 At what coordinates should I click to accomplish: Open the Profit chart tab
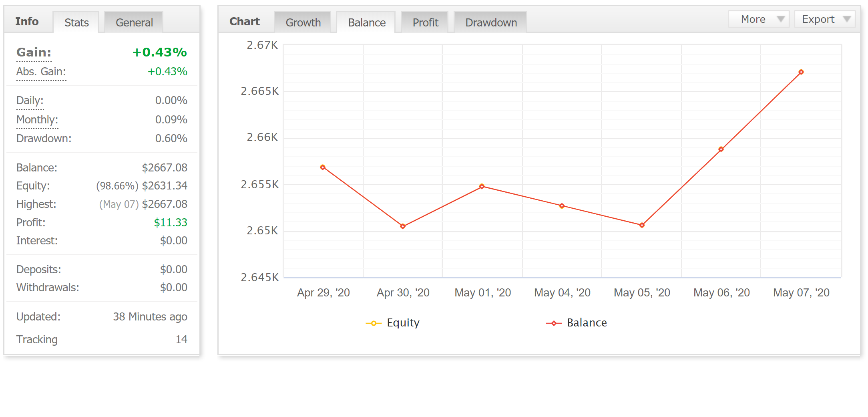(x=425, y=22)
